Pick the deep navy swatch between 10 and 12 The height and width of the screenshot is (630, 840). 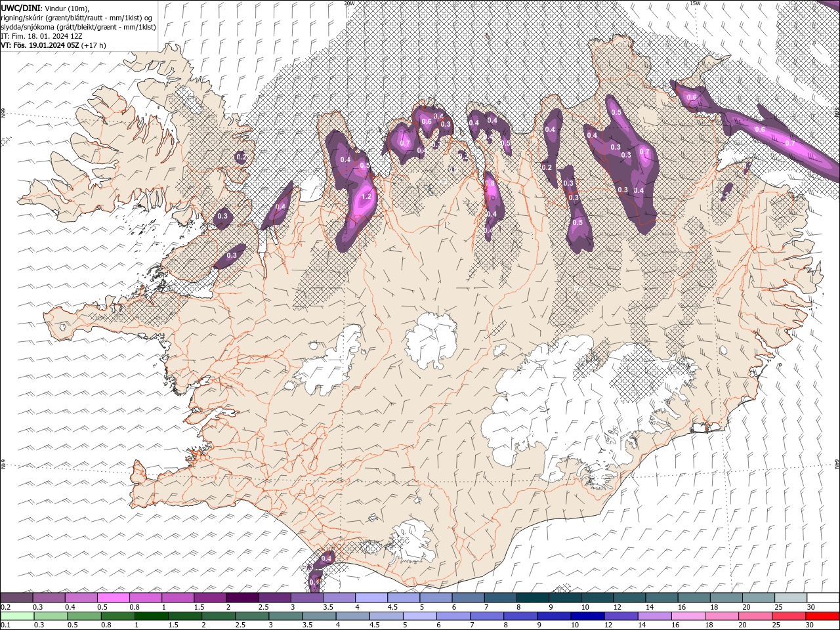pos(587,616)
